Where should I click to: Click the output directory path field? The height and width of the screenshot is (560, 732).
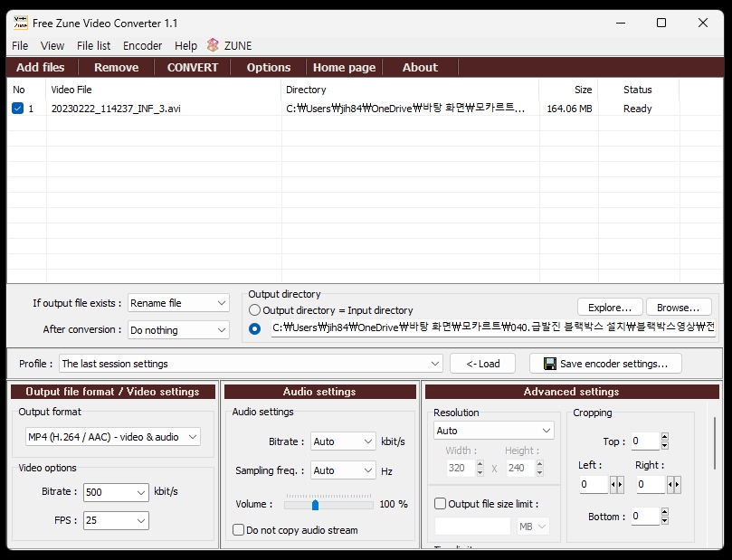pos(493,327)
